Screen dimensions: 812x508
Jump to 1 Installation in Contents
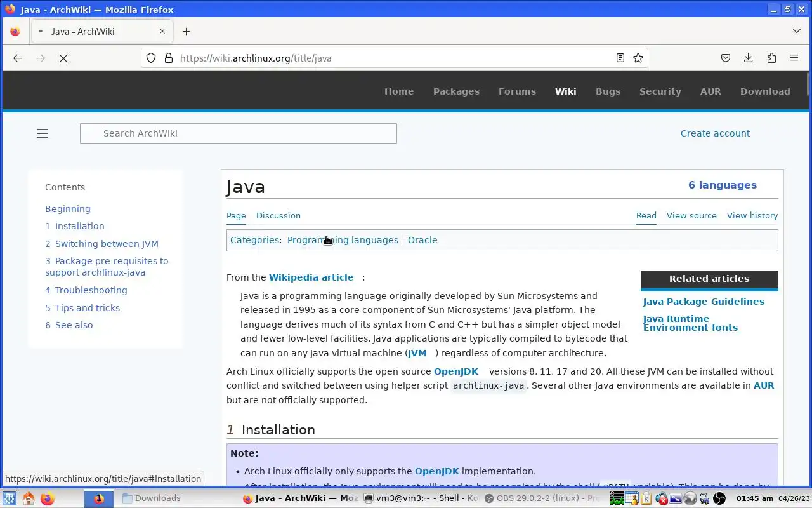click(75, 226)
